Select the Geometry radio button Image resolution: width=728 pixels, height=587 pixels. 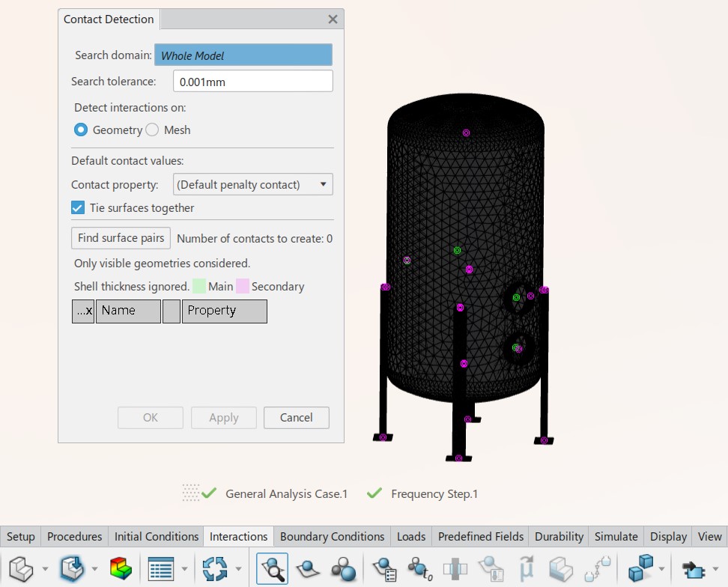coord(81,130)
